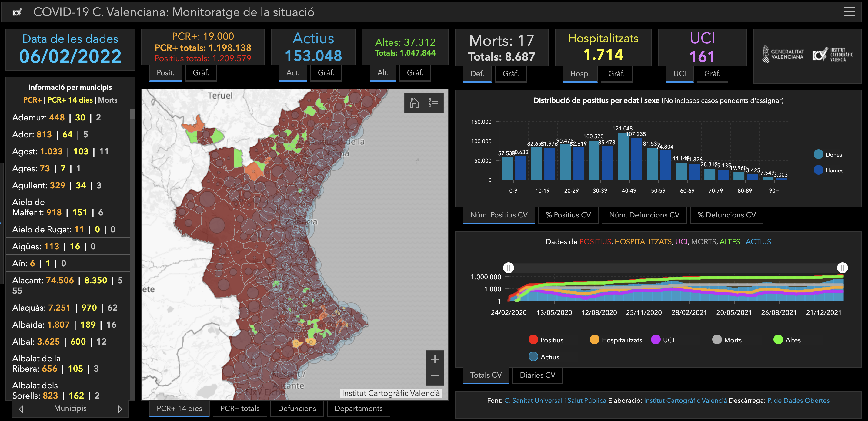This screenshot has height=421, width=868.
Task: Switch to the Diàries CV tab
Action: (537, 375)
